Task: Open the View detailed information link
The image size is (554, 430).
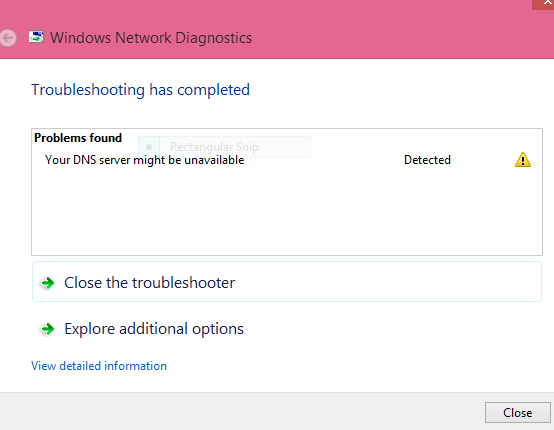Action: click(x=99, y=366)
